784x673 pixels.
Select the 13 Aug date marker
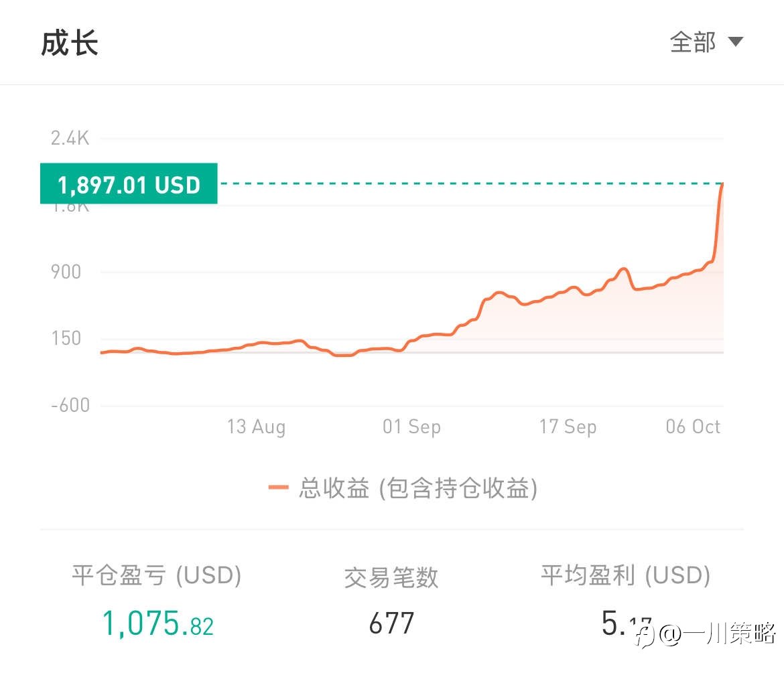click(256, 427)
